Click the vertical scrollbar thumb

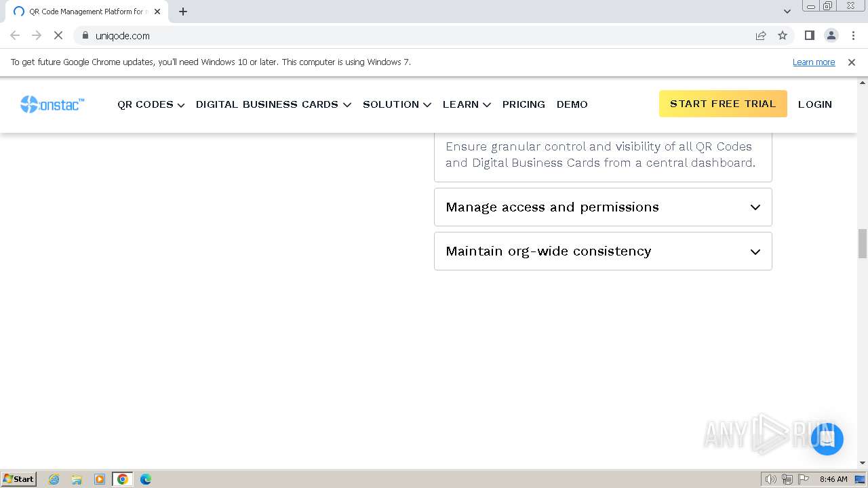click(863, 244)
